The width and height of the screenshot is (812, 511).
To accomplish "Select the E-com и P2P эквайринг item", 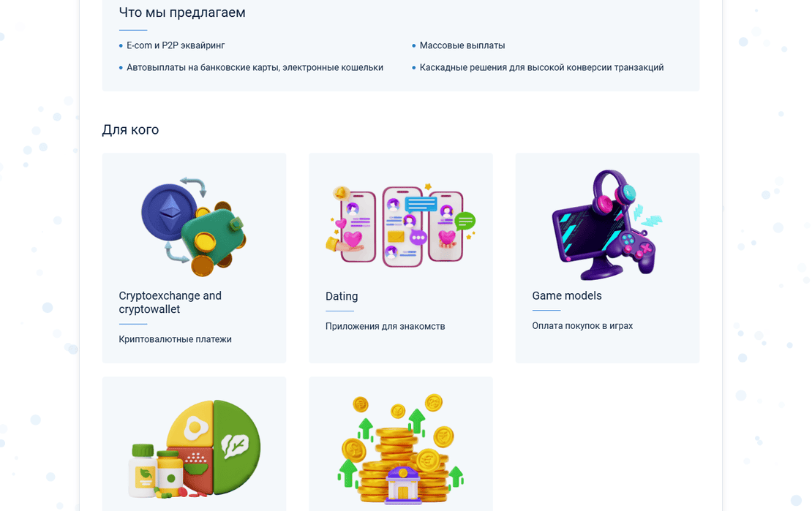I will 176,45.
